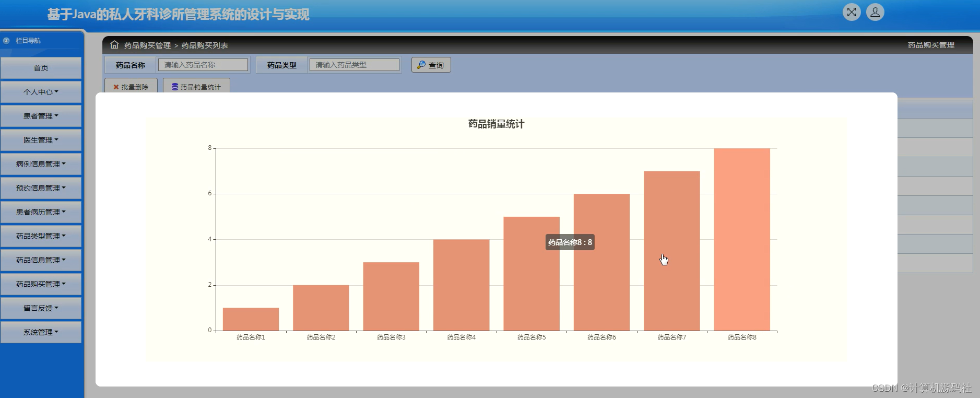This screenshot has height=398, width=980.
Task: Click the 药品名称5 axis label
Action: click(532, 337)
